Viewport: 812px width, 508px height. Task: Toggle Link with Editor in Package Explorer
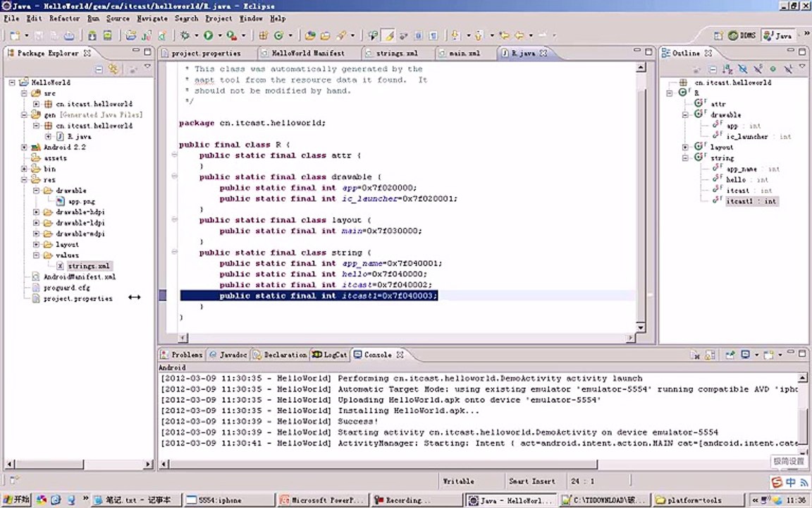point(113,68)
